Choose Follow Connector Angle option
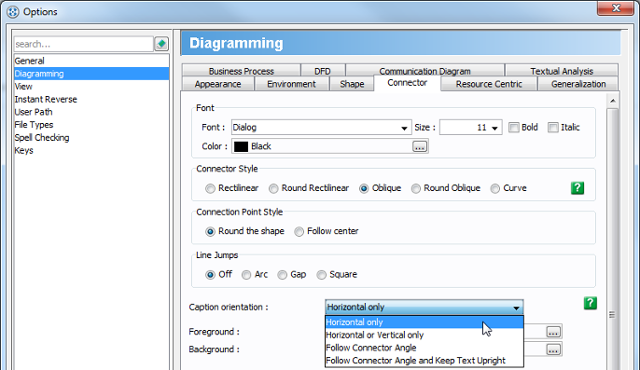Viewport: 640px width, 370px height. click(424, 348)
